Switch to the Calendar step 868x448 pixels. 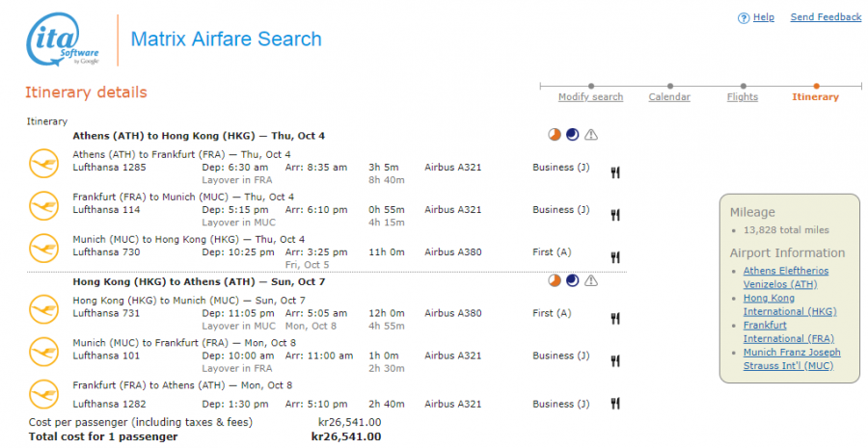point(668,97)
